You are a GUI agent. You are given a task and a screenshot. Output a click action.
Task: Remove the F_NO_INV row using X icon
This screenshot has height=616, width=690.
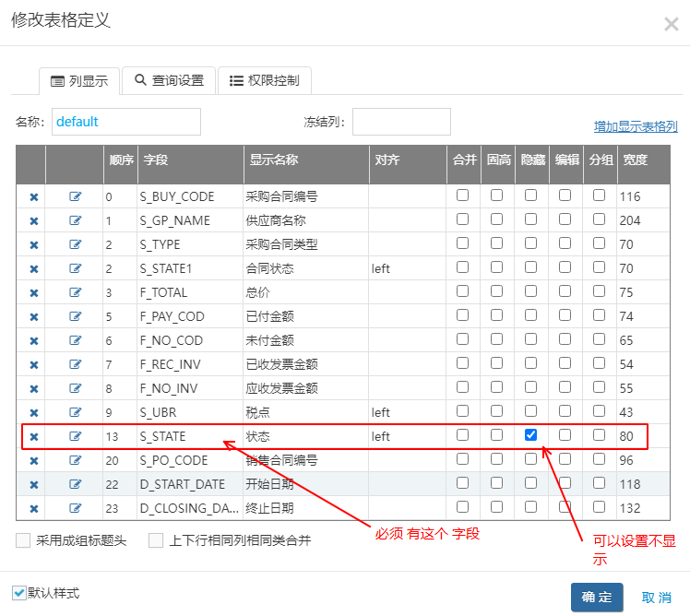33,388
